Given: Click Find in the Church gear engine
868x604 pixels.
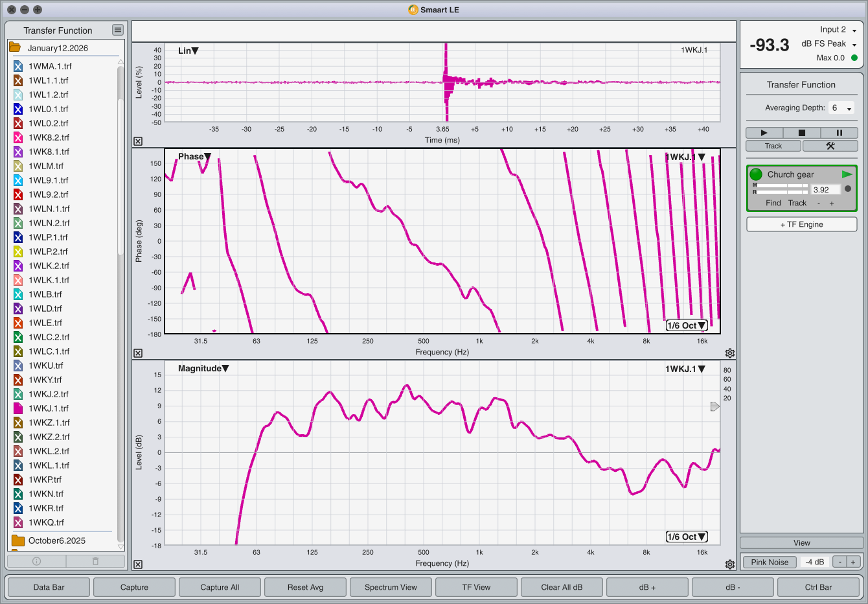Looking at the screenshot, I should [x=773, y=203].
